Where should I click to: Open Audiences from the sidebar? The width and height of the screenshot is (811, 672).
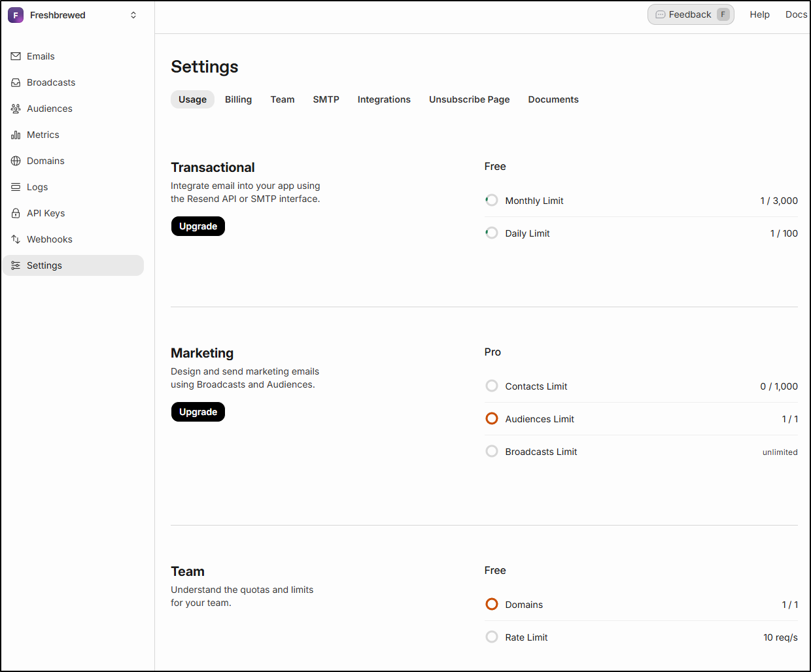[73, 109]
